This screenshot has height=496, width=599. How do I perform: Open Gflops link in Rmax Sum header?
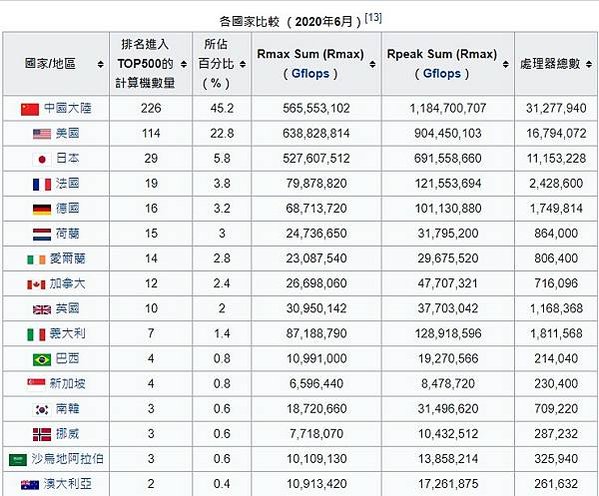point(310,73)
